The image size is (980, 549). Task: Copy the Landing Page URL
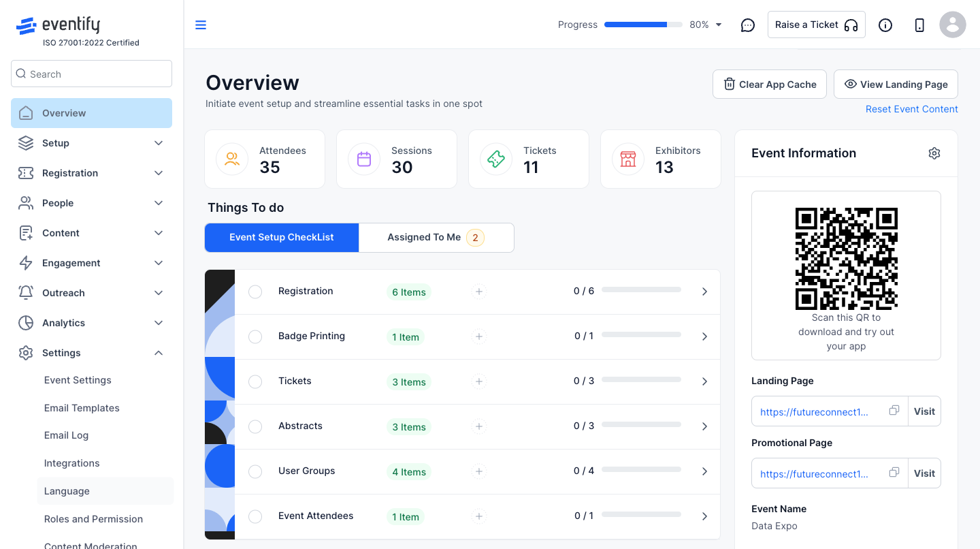pyautogui.click(x=894, y=411)
